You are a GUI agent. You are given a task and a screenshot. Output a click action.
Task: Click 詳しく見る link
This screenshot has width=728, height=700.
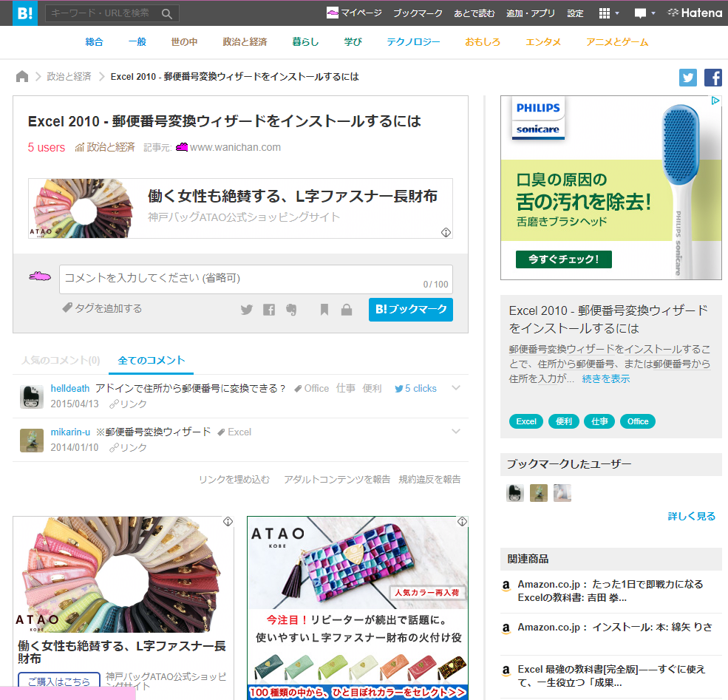pyautogui.click(x=691, y=516)
